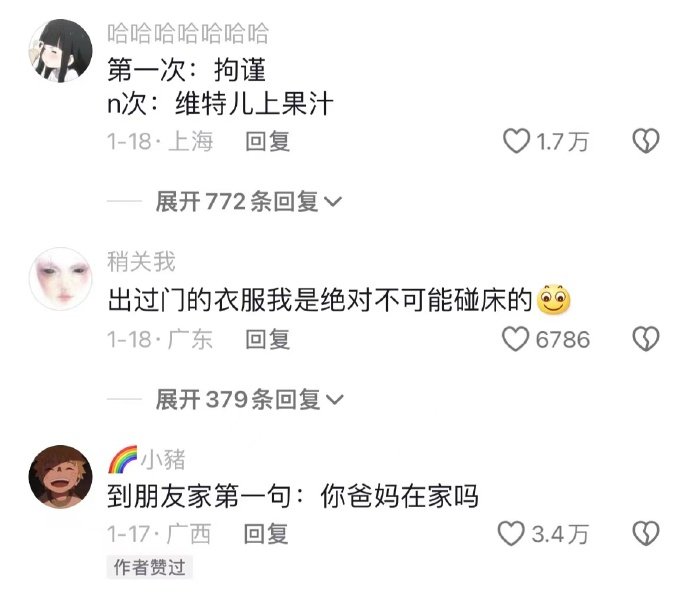
Task: Click the 作者赞过 badge
Action: pyautogui.click(x=150, y=567)
